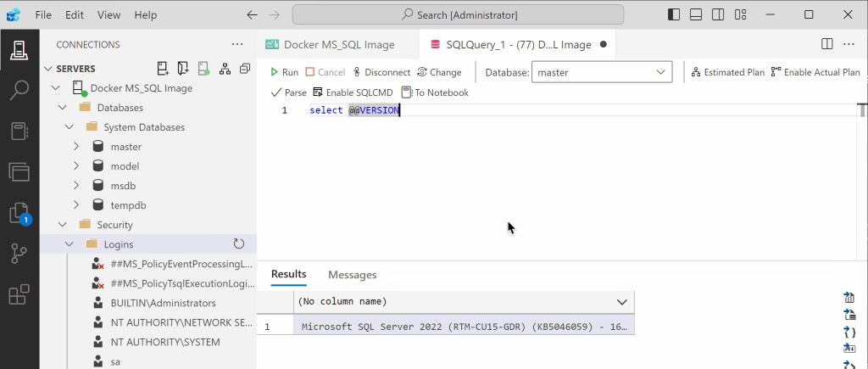Viewport: 868px width, 369px height.
Task: Open the Explorer view with badge 1
Action: tap(19, 213)
